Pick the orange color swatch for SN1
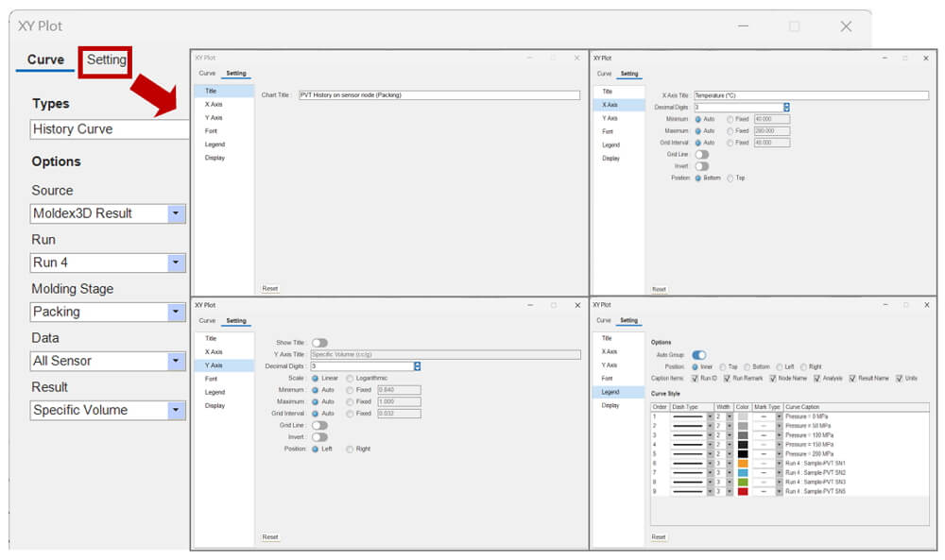 coord(743,463)
